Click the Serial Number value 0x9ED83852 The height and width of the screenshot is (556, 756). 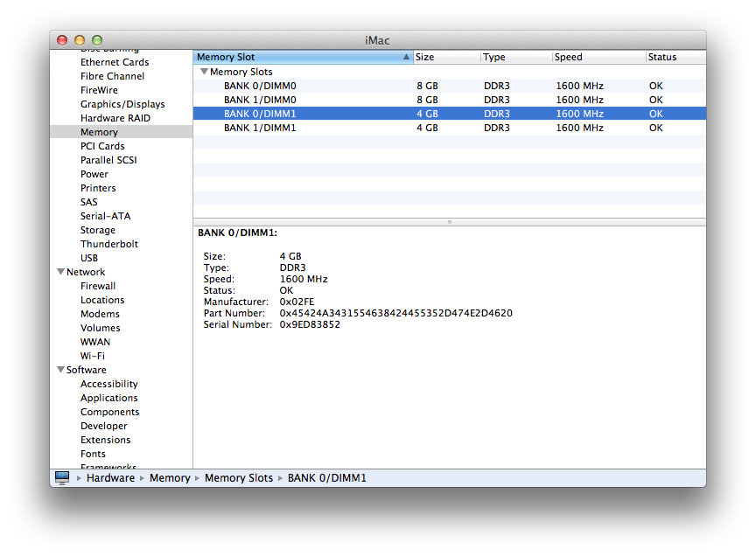point(310,324)
